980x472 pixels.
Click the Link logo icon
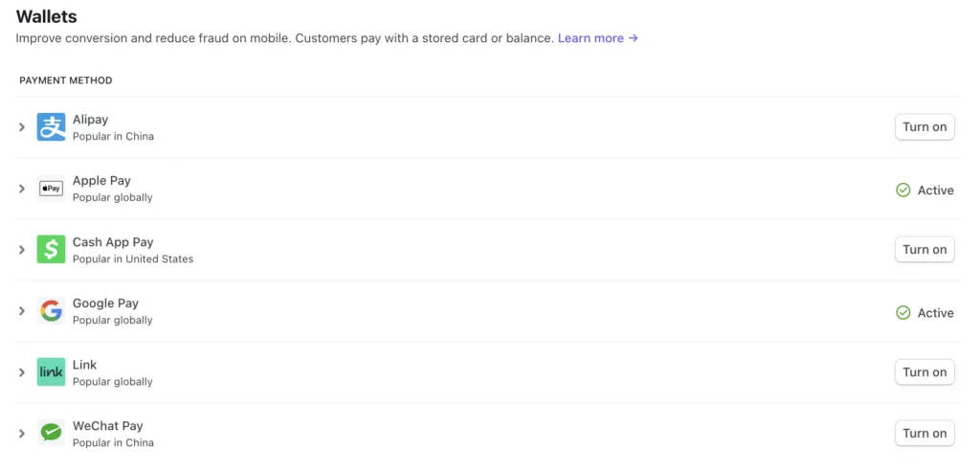[x=51, y=372]
